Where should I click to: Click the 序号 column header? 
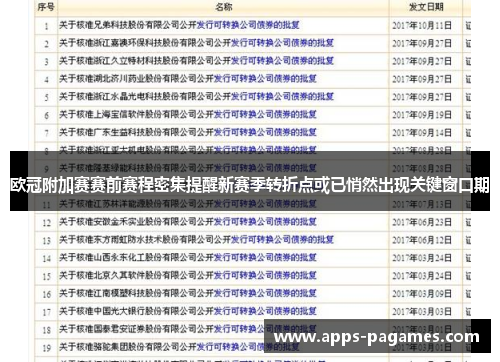click(x=46, y=7)
